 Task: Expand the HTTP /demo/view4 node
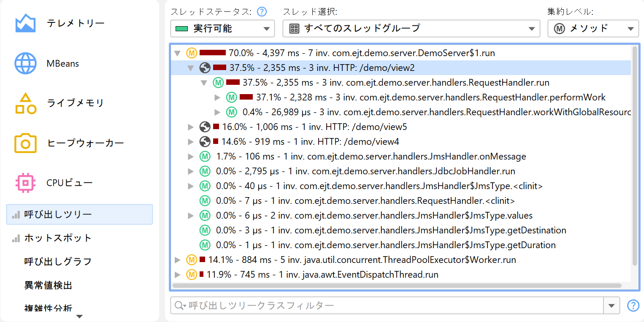coord(191,142)
